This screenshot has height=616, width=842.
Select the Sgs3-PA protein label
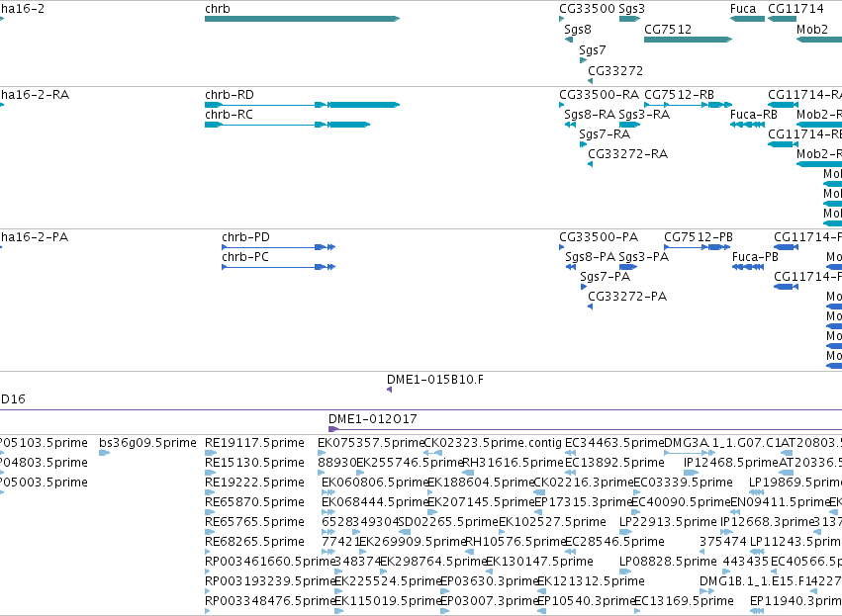(644, 257)
